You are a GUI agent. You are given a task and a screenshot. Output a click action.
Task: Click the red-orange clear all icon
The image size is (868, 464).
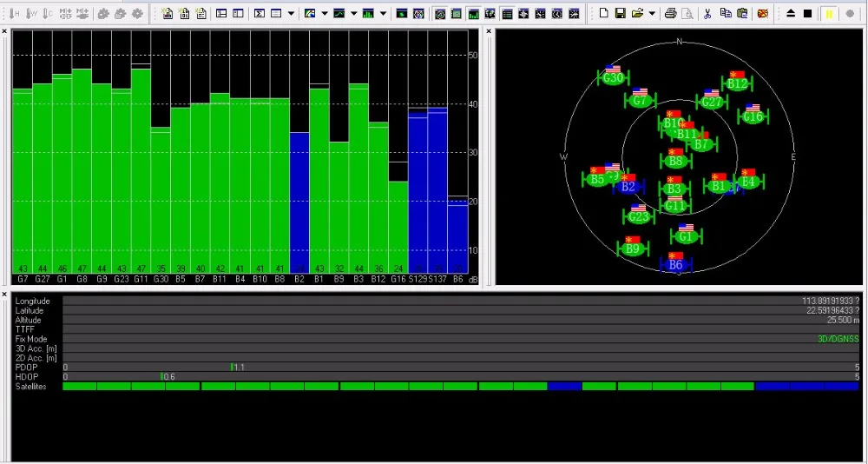(x=763, y=13)
